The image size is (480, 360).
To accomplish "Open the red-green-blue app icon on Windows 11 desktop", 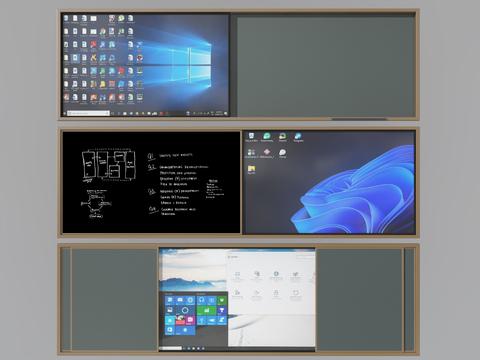I will pos(251,152).
